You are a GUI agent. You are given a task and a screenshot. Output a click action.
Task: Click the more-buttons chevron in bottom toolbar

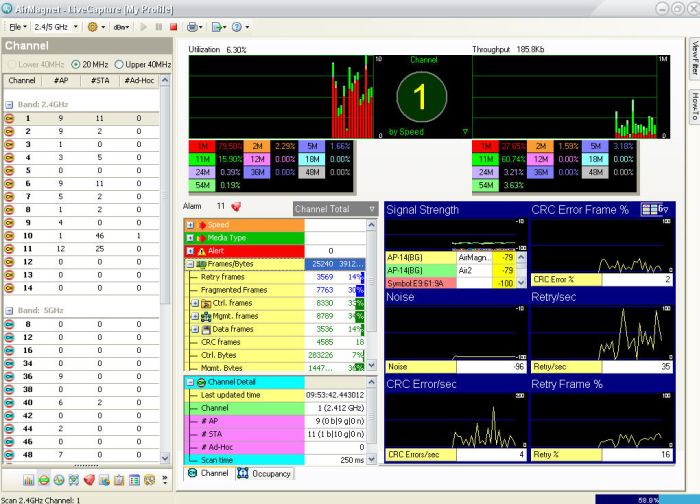pos(165,480)
